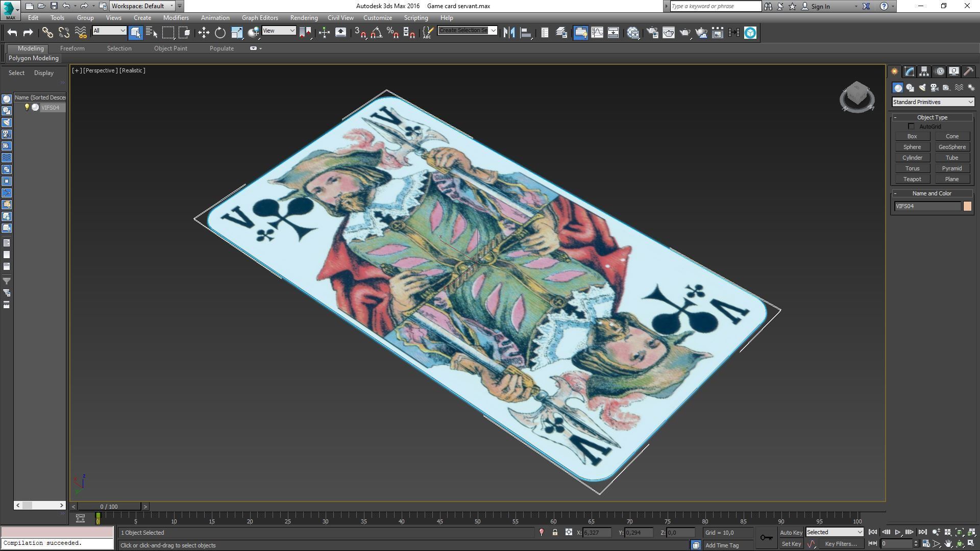Image resolution: width=980 pixels, height=551 pixels.
Task: Click the Key Filters button
Action: coord(841,544)
